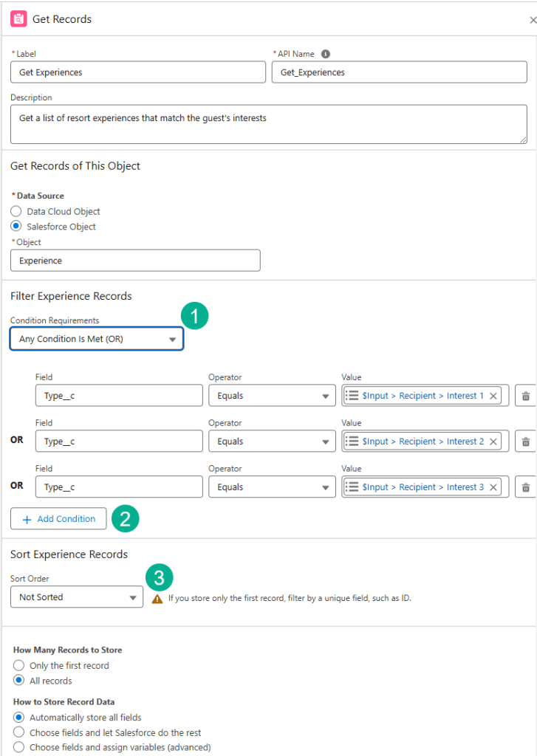This screenshot has height=756, width=537.
Task: Remove the Interest 3 value pill
Action: pyautogui.click(x=494, y=487)
